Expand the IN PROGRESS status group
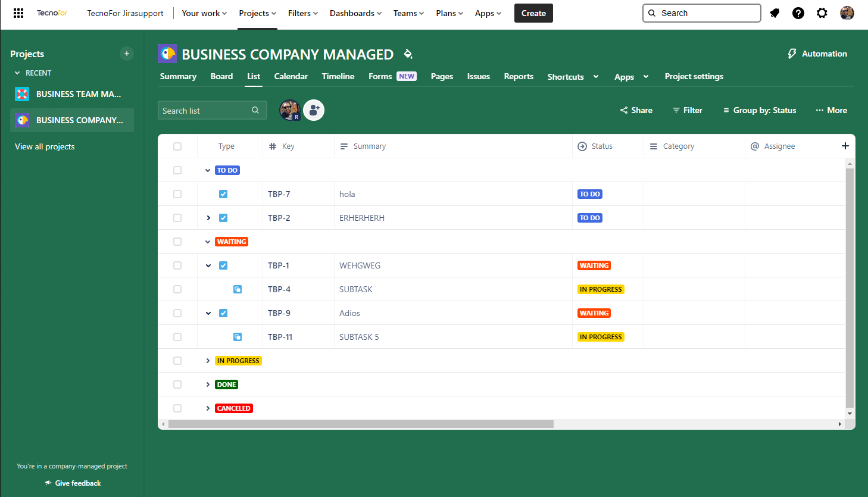 (x=208, y=361)
